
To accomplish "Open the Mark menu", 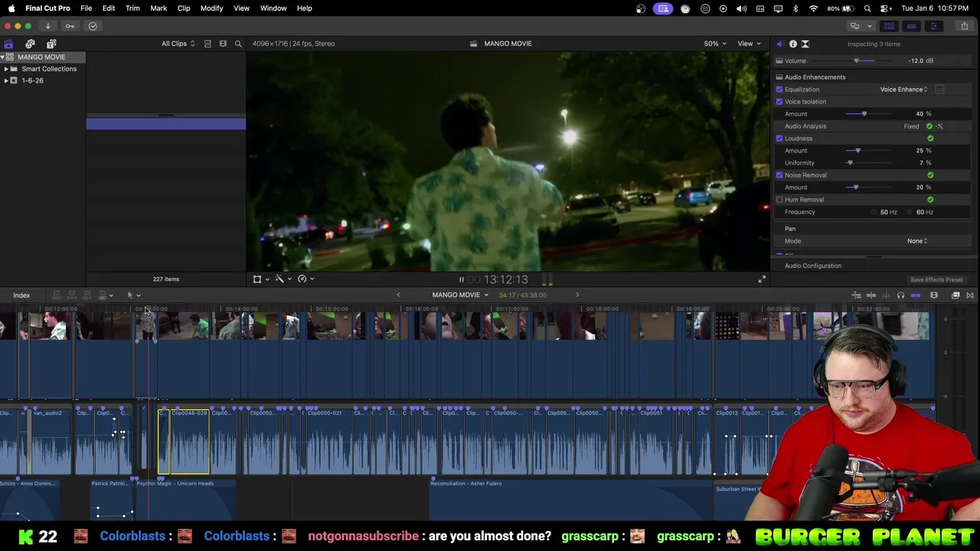I will pos(158,8).
